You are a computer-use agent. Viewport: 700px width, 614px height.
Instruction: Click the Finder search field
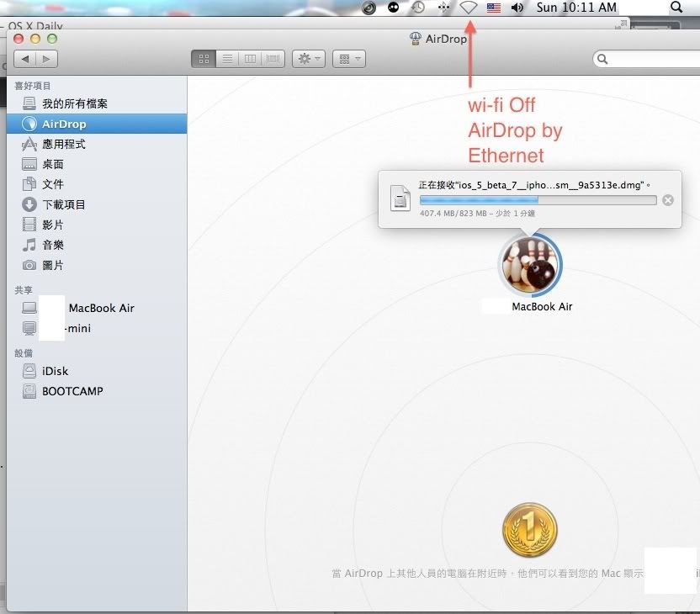tap(646, 59)
